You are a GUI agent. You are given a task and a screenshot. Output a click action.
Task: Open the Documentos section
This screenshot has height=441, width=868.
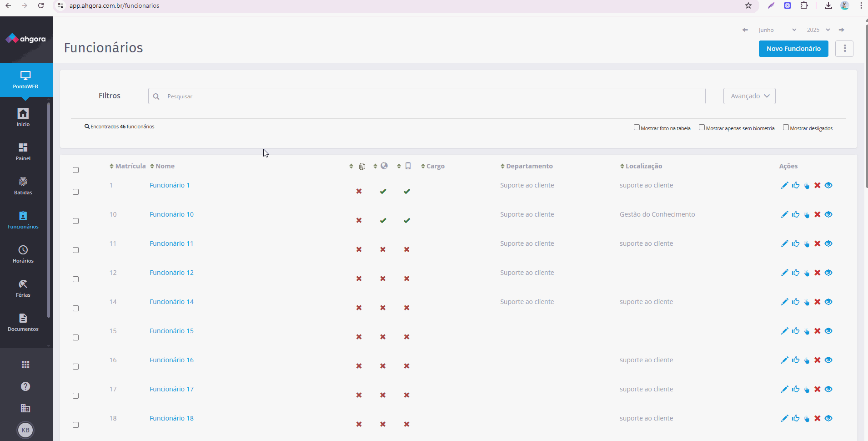23,322
